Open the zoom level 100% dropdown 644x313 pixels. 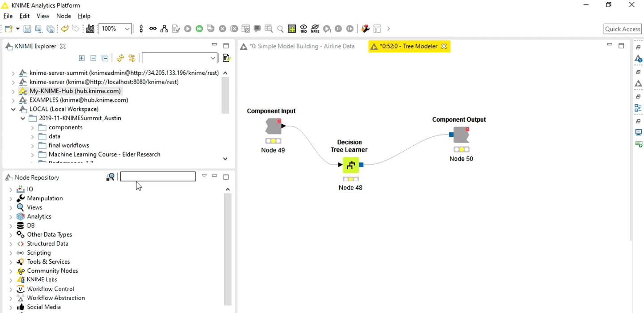[127, 29]
